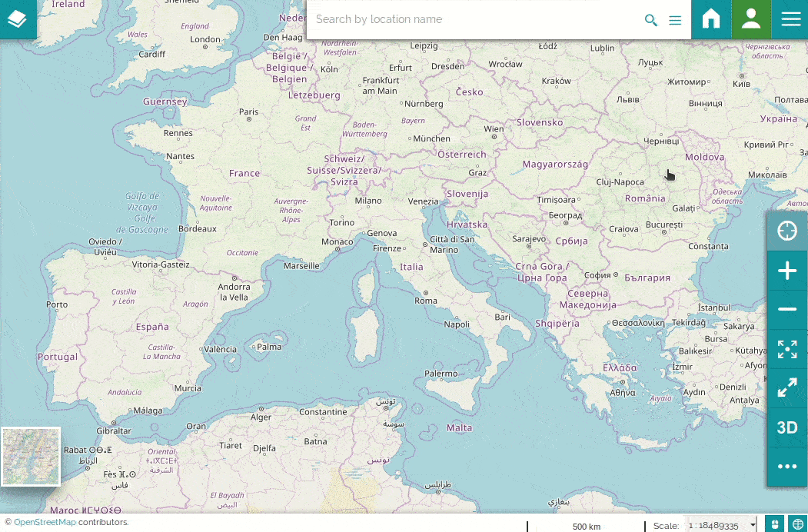Click the London label on the map
808x532 pixels.
[x=205, y=39]
